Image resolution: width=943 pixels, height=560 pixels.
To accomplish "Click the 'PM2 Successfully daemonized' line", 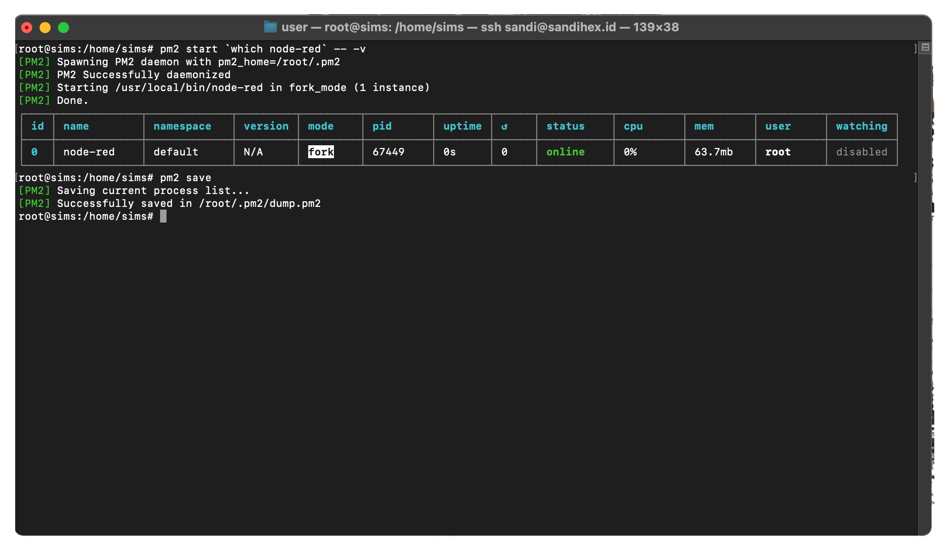I will (x=124, y=74).
